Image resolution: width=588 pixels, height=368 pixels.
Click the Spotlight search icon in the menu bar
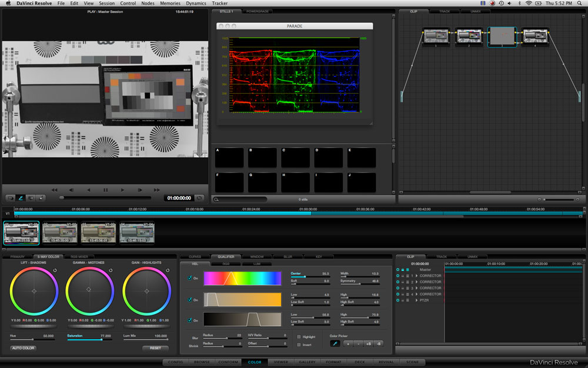579,4
